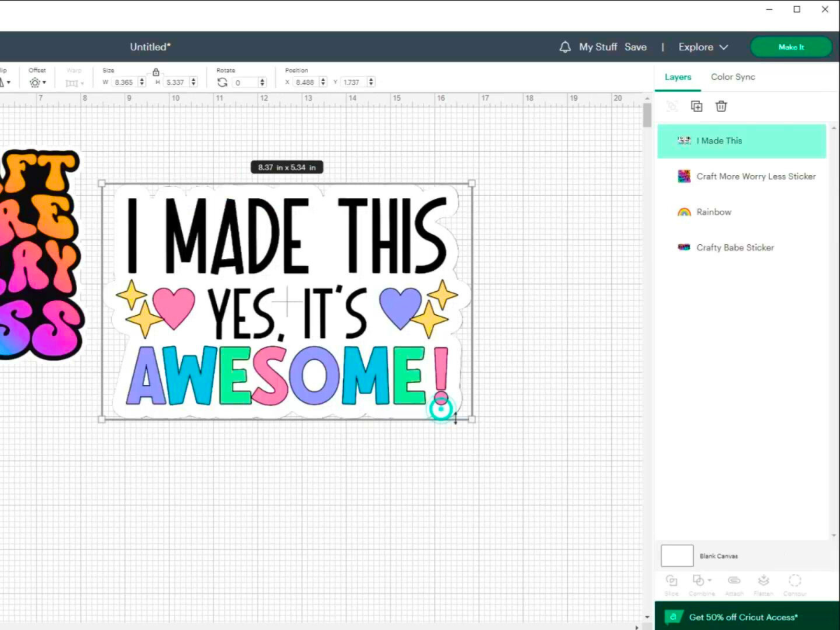Select the Layers tab
The width and height of the screenshot is (840, 630).
tap(677, 77)
